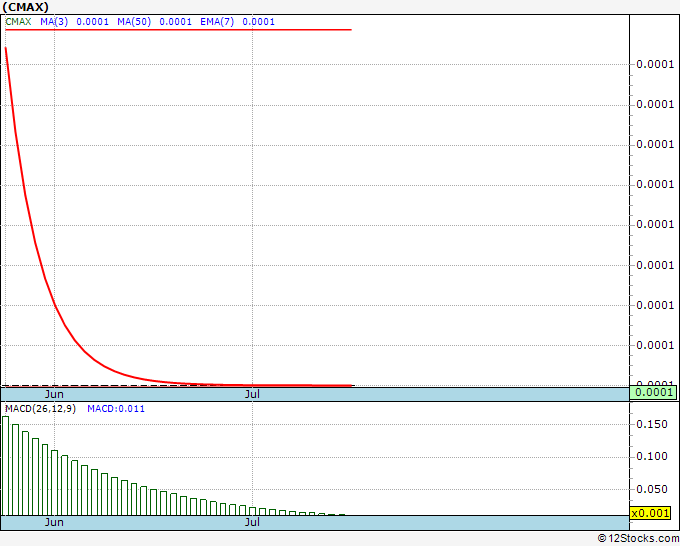This screenshot has height=546, width=680.
Task: Click the 0.050 MACD axis label
Action: (x=652, y=489)
